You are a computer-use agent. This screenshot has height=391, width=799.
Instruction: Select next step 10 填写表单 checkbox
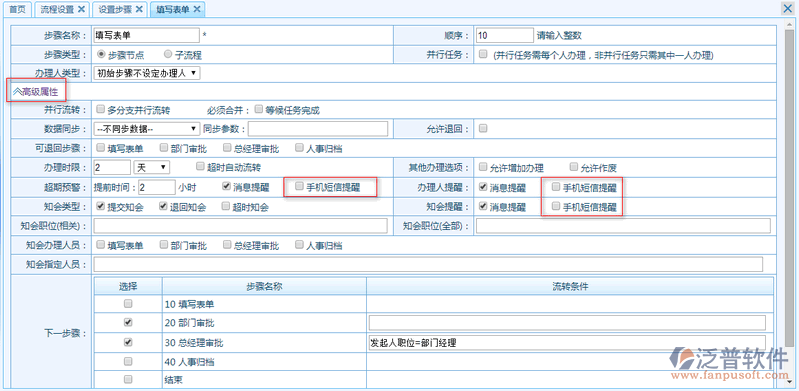pyautogui.click(x=128, y=303)
